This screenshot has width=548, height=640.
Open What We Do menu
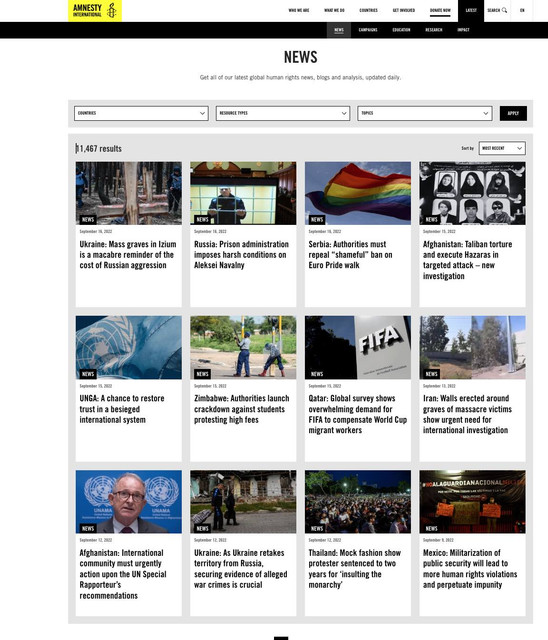click(334, 10)
